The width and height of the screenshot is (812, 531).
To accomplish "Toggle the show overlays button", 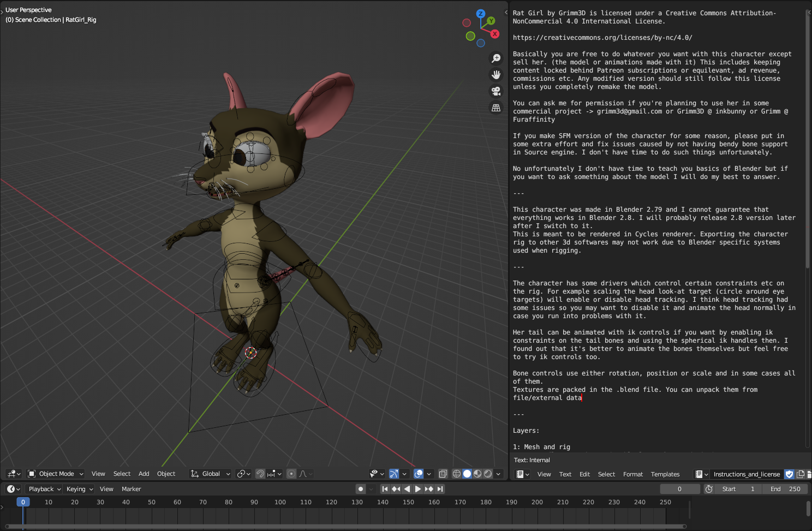I will coord(419,474).
